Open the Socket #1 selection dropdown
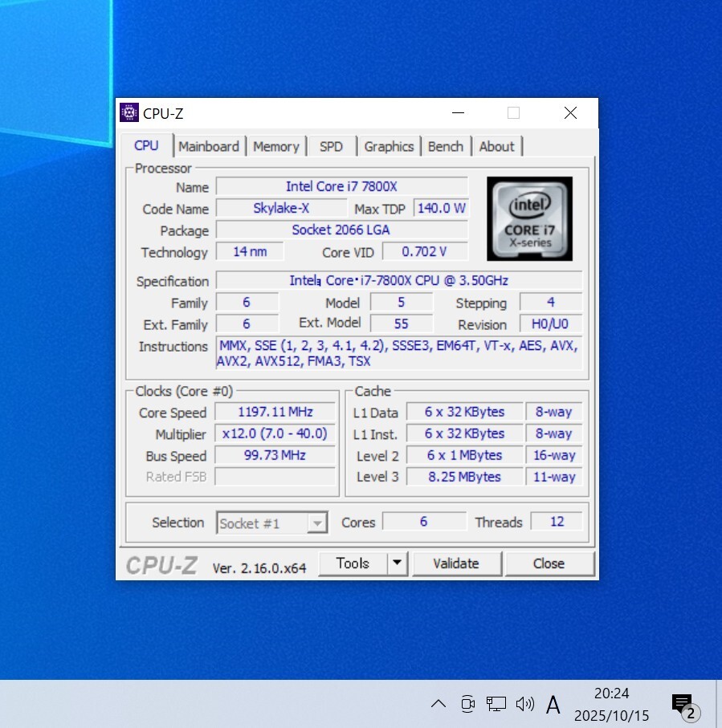The image size is (722, 728). (x=271, y=523)
